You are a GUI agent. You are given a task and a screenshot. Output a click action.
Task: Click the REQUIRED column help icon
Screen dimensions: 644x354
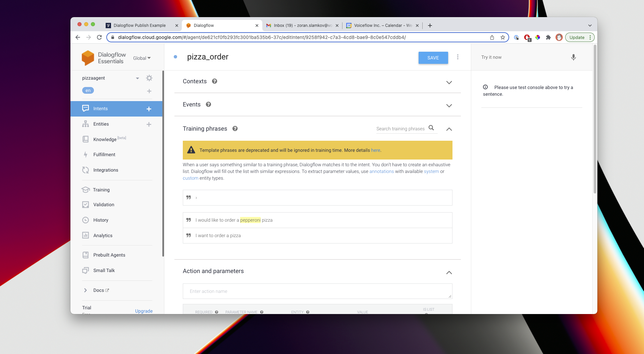(217, 312)
